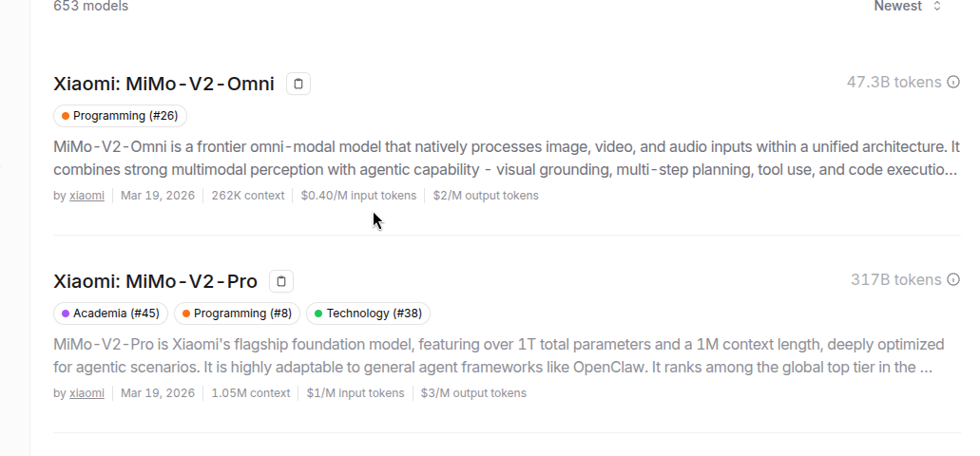The image size is (980, 456).
Task: Select the Programming (#8) category tag
Action: 237,313
